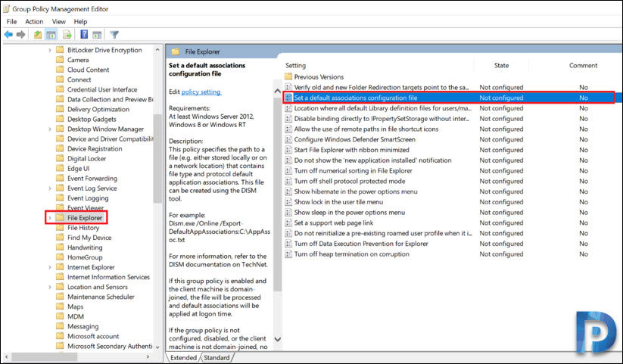Screen dimensions: 623x364
Task: Expand the BitLocker Drive Encryption node
Action: pos(50,50)
